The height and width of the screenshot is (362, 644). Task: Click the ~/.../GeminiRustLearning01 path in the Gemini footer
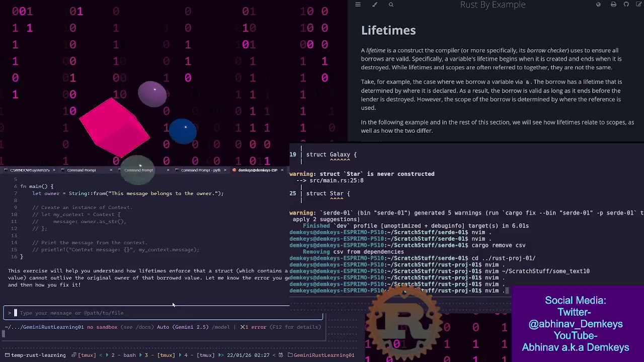tap(44, 327)
